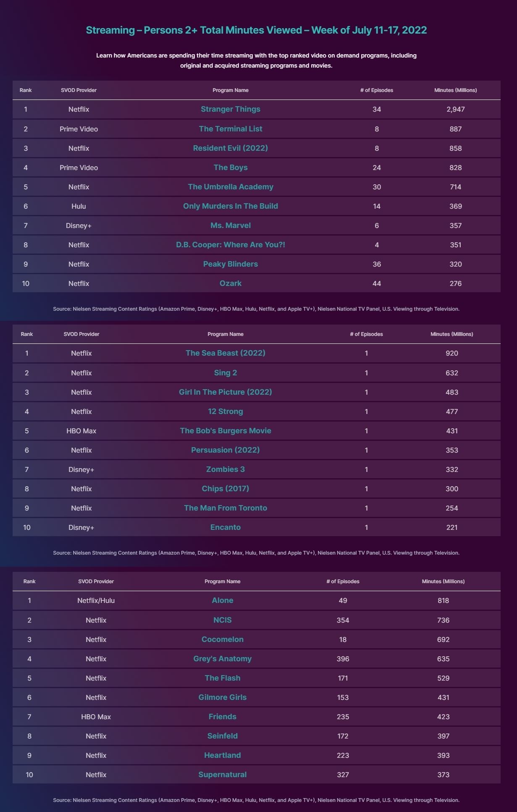This screenshot has width=517, height=812.
Task: Open D.B. Cooper: Where Are You?! link
Action: pos(230,245)
